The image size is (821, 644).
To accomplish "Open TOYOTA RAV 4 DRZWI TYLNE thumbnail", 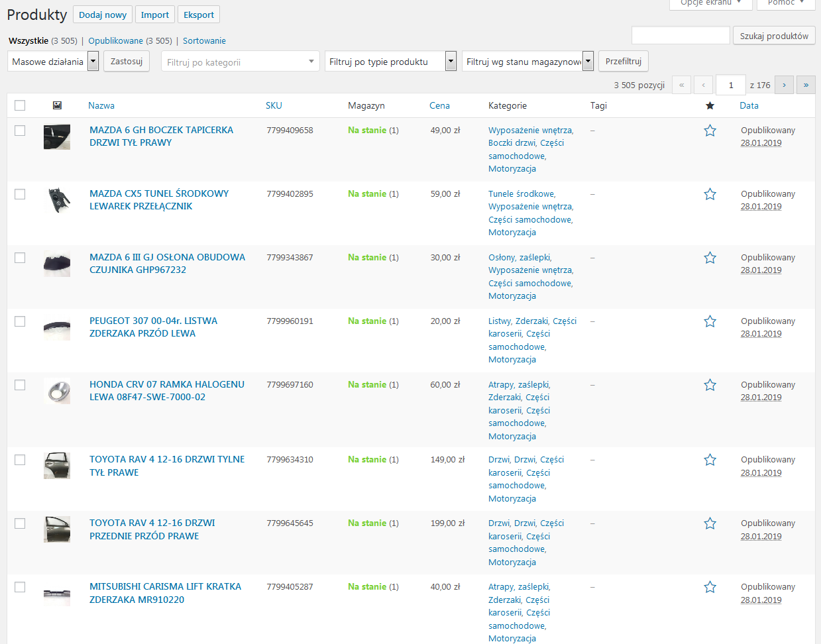I will pos(57,466).
